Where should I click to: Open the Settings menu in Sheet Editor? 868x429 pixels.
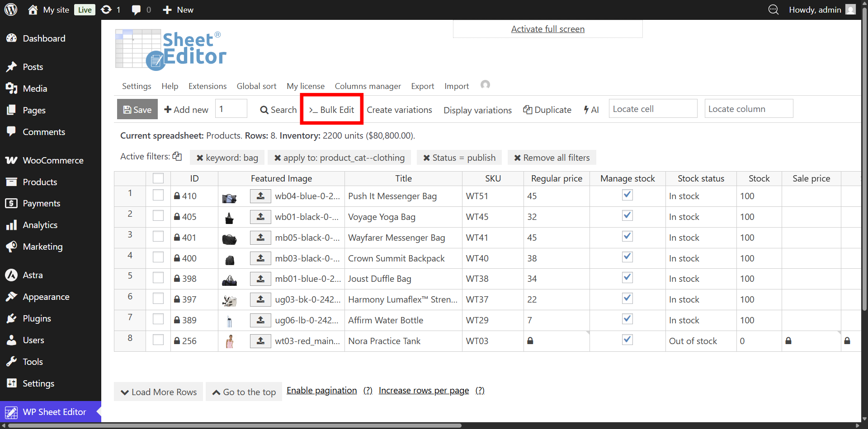(137, 86)
